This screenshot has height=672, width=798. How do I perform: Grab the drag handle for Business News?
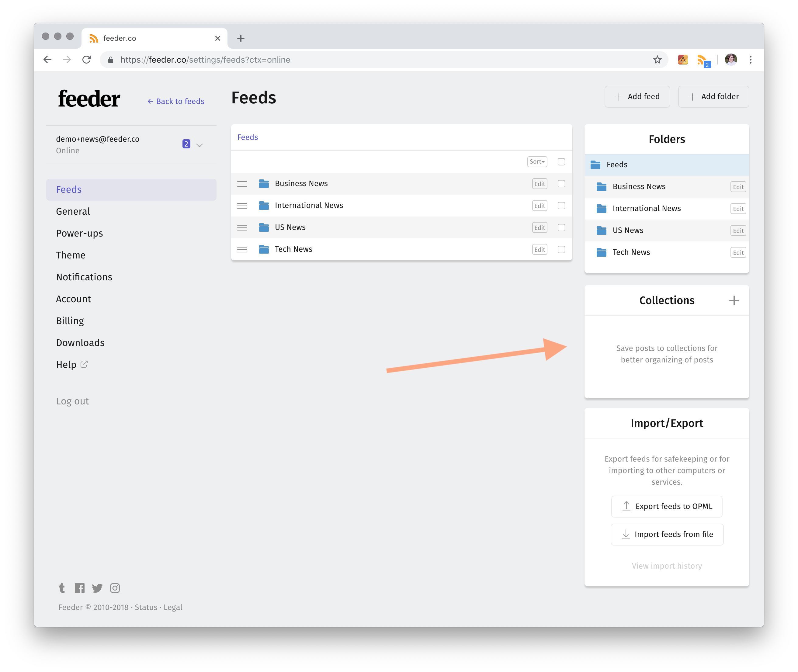[x=242, y=184]
